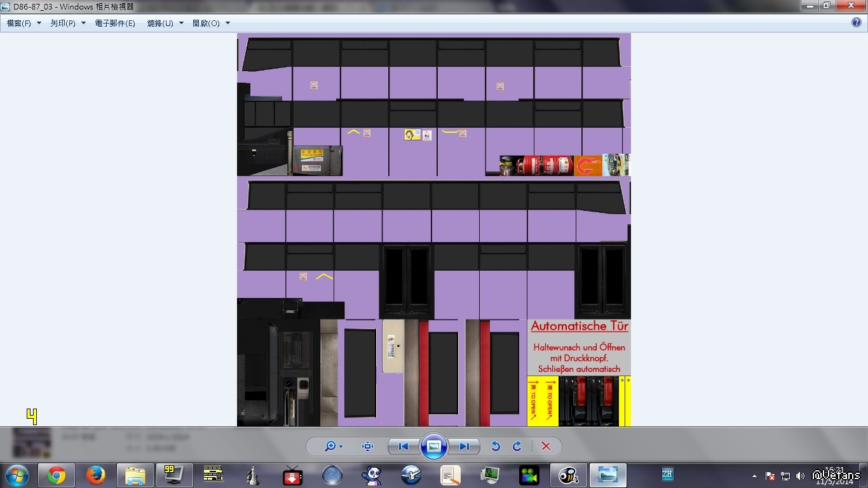868x488 pixels.
Task: Expand the 燒錄(U) burn menu
Action: pyautogui.click(x=165, y=23)
